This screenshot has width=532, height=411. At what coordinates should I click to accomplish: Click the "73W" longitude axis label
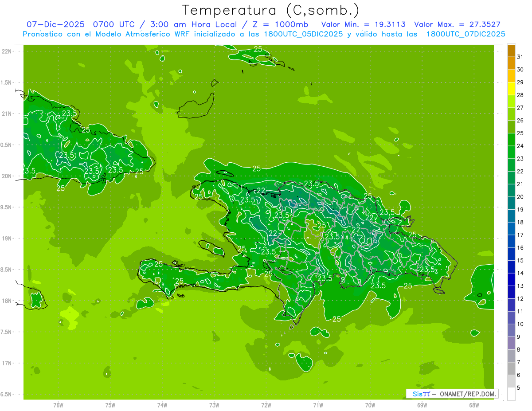pos(214,405)
